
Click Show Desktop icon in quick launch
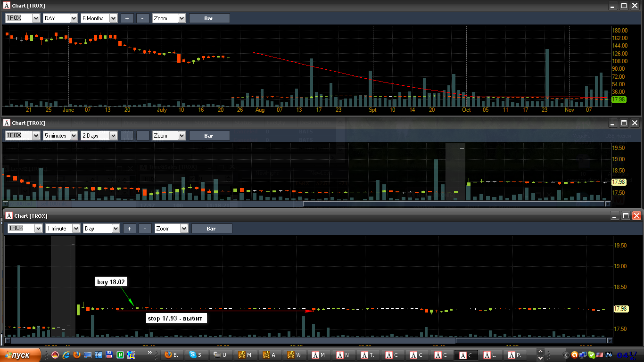point(88,355)
